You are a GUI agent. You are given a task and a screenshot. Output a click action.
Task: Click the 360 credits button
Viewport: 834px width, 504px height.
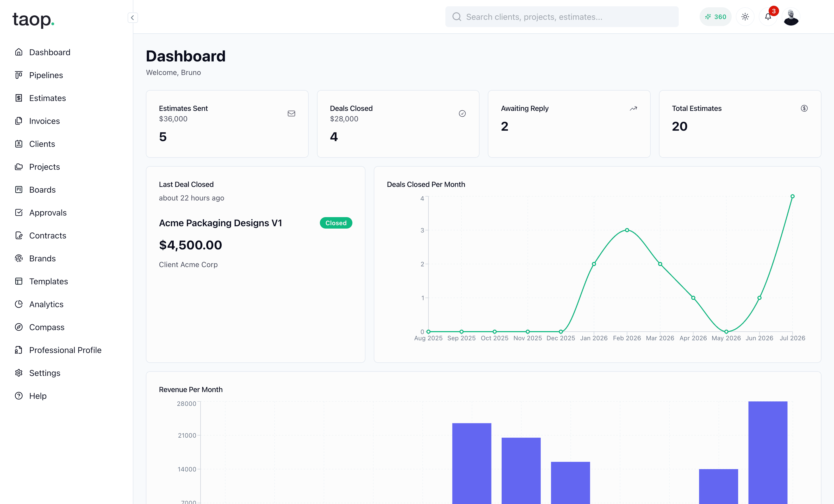(715, 17)
